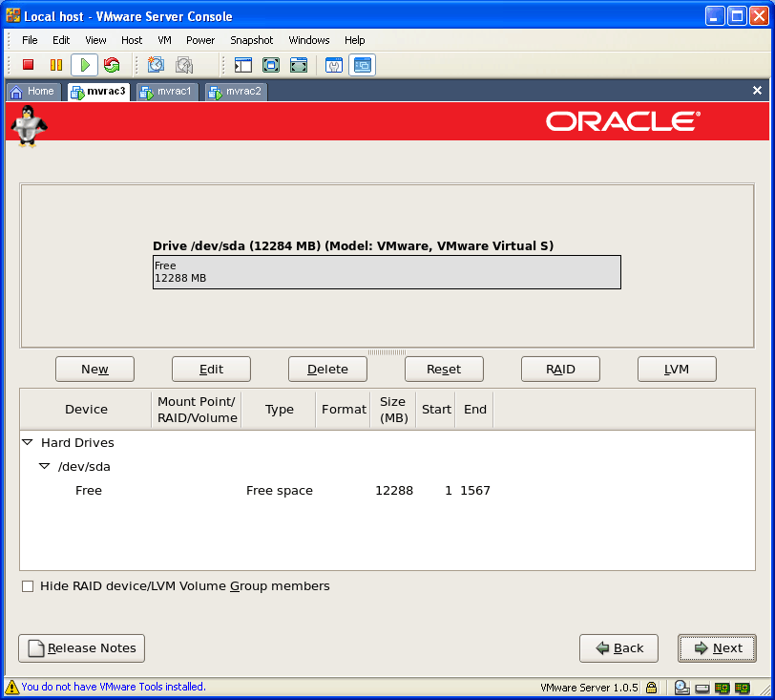The width and height of the screenshot is (775, 700).
Task: Click the red Power Off toolbar icon
Action: pos(29,65)
